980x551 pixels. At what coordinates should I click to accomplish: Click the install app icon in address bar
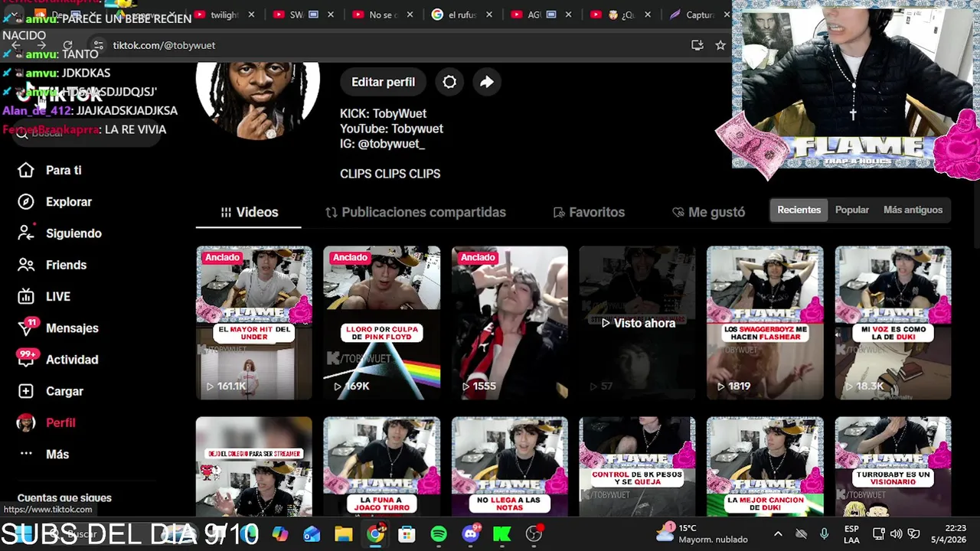click(x=697, y=45)
